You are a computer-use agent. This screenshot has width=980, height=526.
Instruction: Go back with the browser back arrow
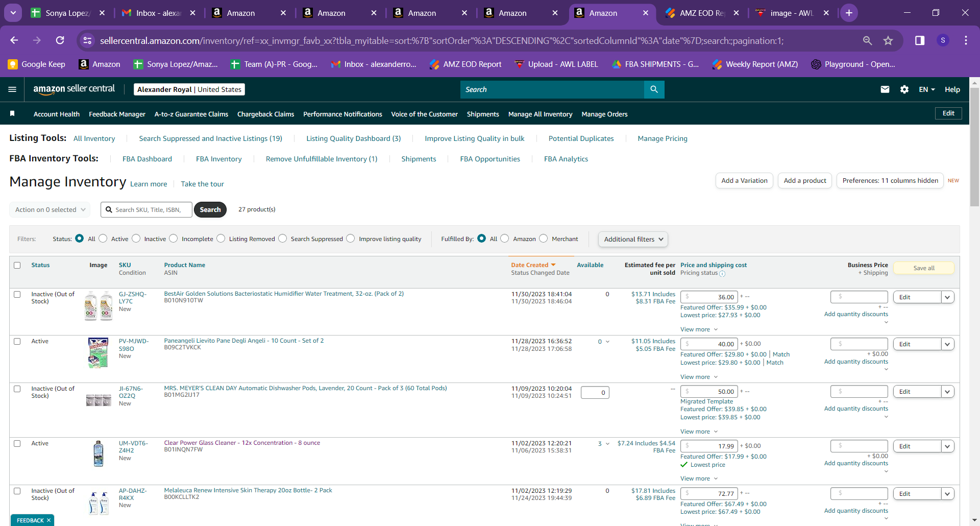click(x=14, y=40)
